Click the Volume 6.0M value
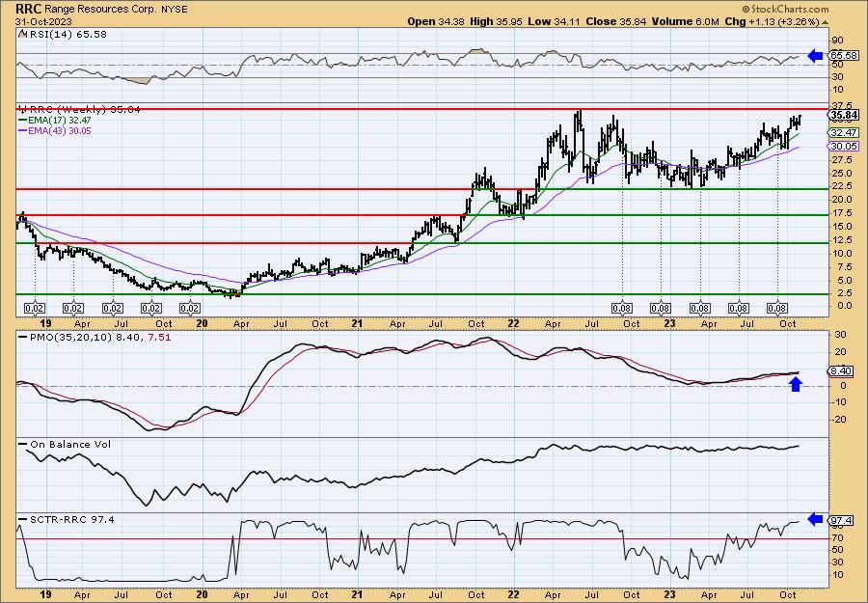Screen dimensions: 868x603 click(686, 21)
